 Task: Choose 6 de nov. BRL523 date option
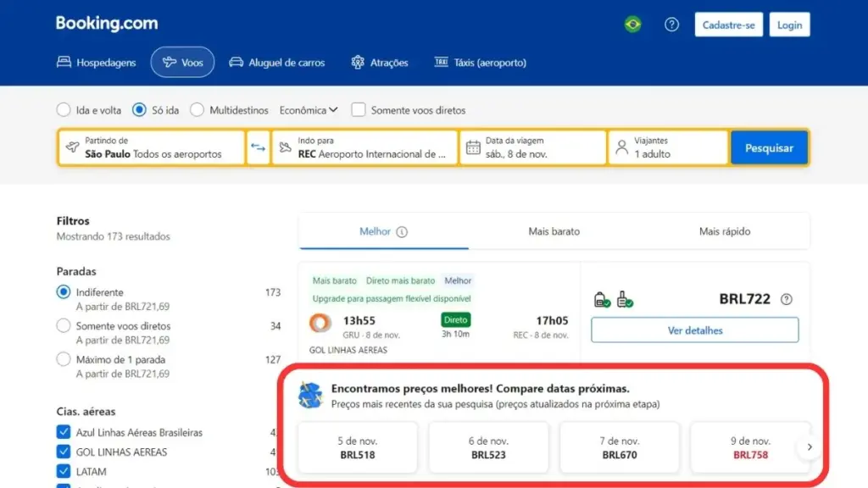488,447
